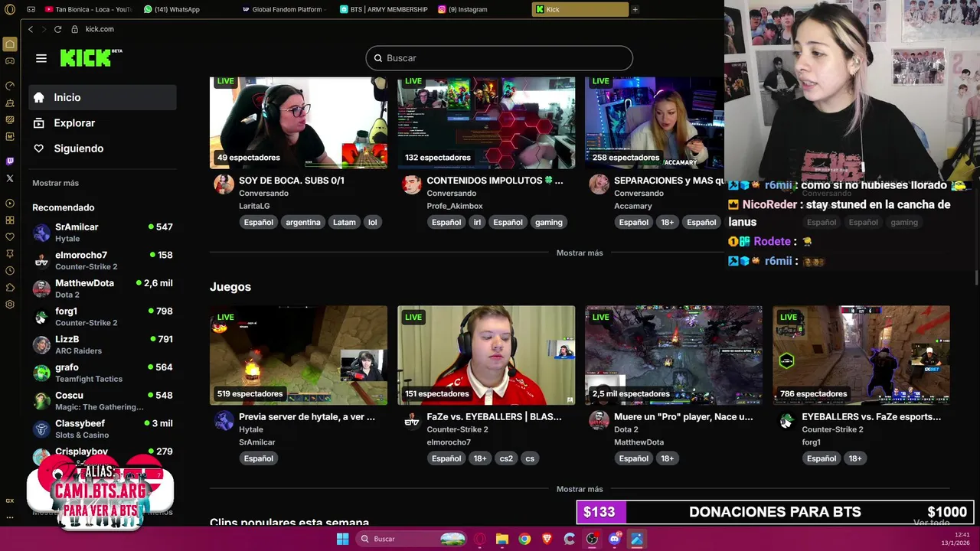The image size is (980, 551).
Task: Open the Hytale server stream thumbnail
Action: pyautogui.click(x=299, y=355)
